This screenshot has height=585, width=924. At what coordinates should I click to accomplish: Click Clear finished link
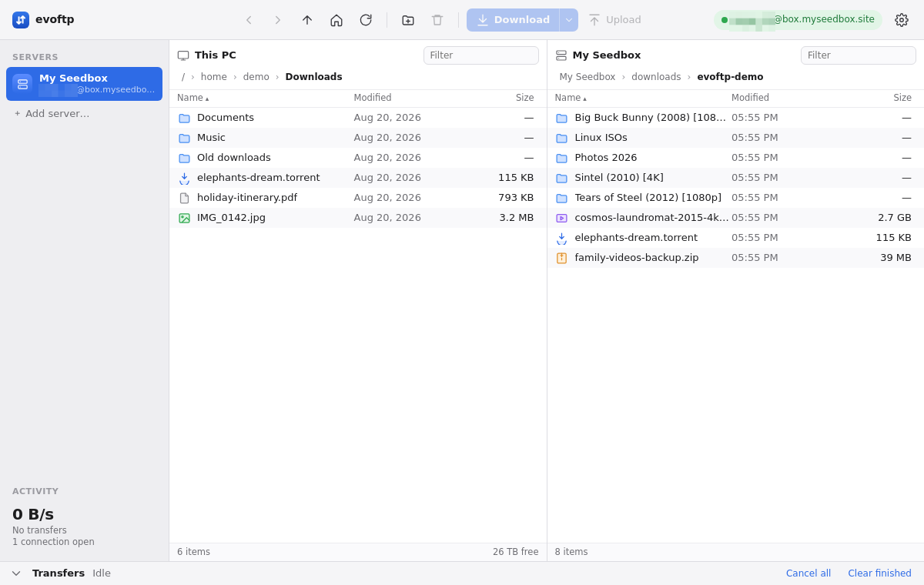[879, 573]
